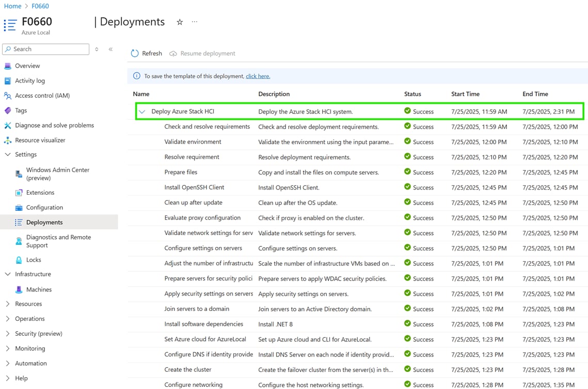Click the Windows Admin Center icon
588x389 pixels.
tap(19, 174)
